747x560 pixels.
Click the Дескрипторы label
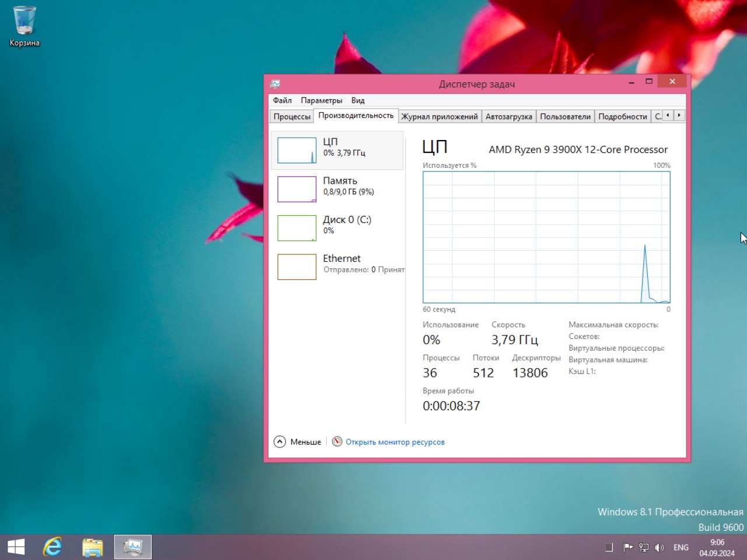(536, 358)
